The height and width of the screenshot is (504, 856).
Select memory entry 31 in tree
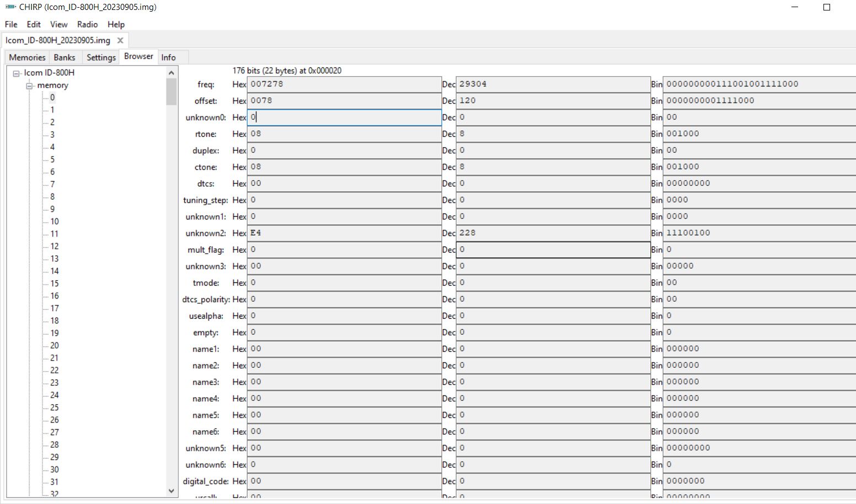coord(55,482)
